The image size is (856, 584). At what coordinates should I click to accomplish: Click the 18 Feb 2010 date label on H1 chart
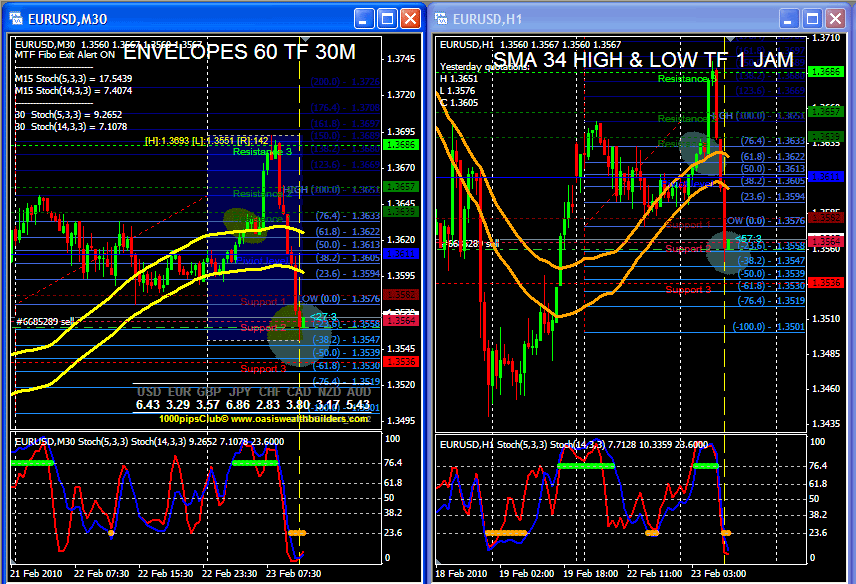[x=461, y=574]
